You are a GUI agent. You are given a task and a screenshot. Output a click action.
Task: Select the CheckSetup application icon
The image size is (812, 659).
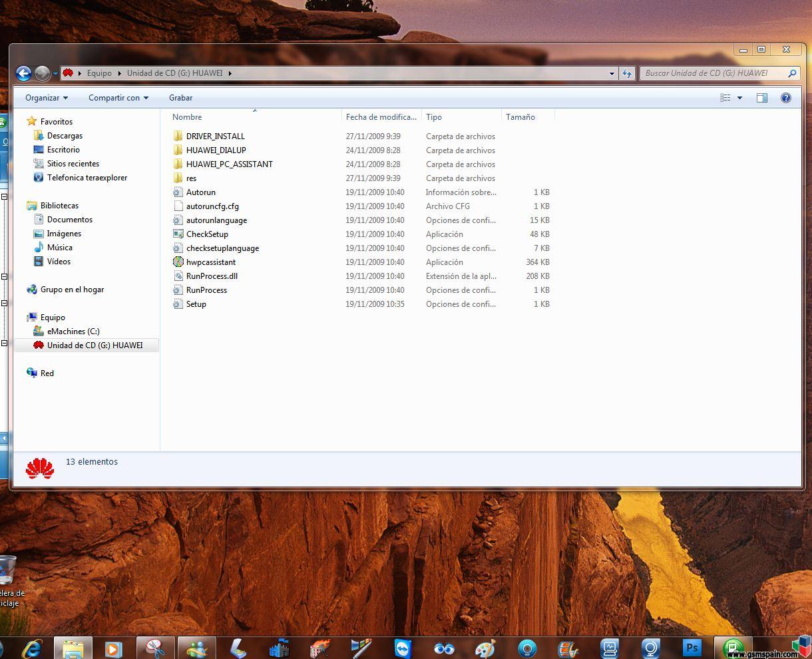tap(178, 234)
